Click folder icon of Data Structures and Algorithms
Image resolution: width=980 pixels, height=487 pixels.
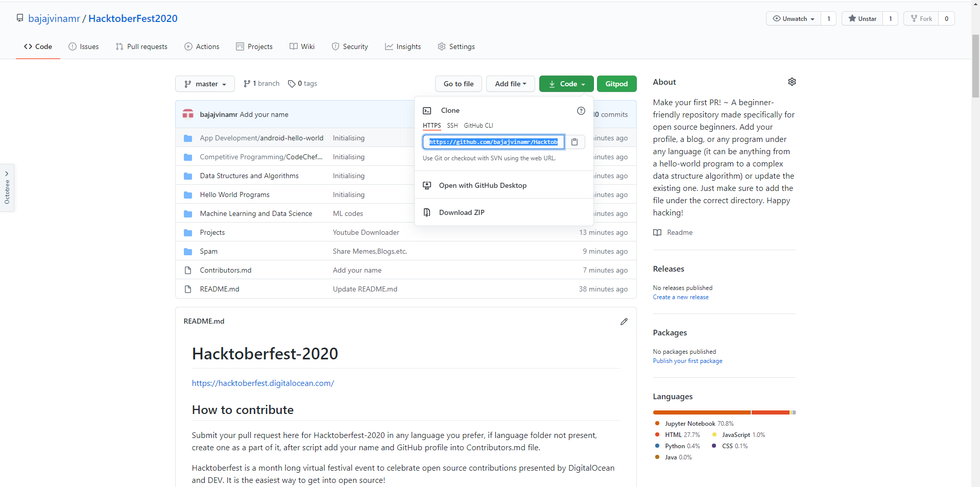(188, 176)
